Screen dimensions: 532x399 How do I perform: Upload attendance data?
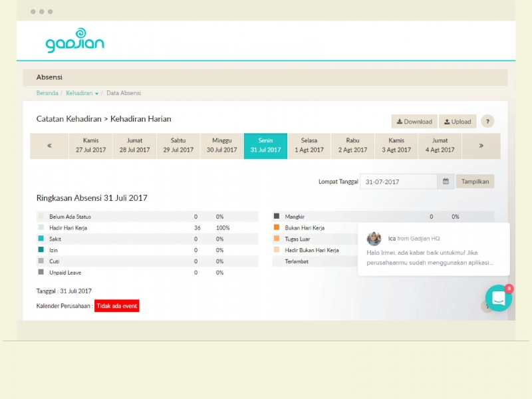coord(458,122)
